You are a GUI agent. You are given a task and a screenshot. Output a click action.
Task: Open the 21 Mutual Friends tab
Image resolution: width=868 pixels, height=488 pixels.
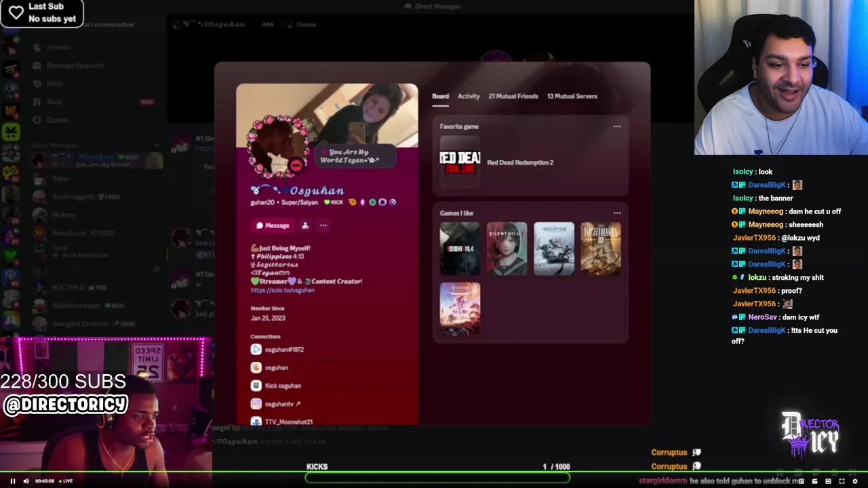[x=513, y=96]
